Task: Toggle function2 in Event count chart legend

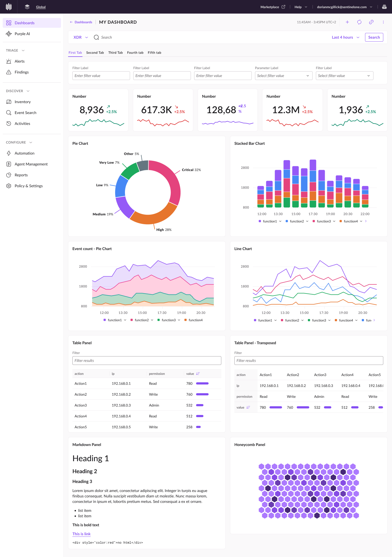Action: point(142,320)
